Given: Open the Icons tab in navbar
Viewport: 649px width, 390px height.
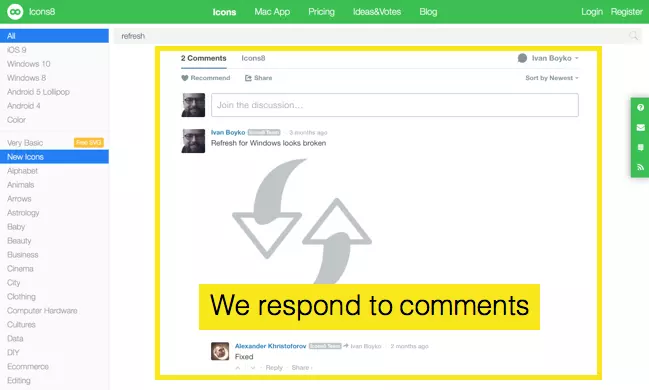Looking at the screenshot, I should 224,12.
